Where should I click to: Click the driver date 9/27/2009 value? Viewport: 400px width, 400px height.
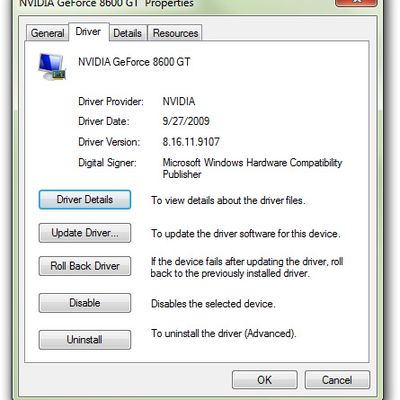(186, 121)
